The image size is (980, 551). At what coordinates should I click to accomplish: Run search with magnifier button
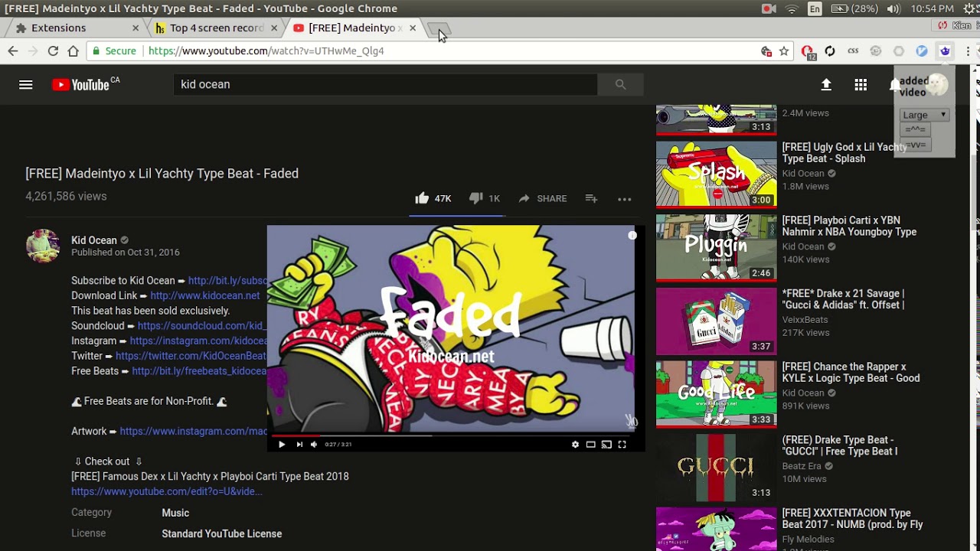point(620,84)
